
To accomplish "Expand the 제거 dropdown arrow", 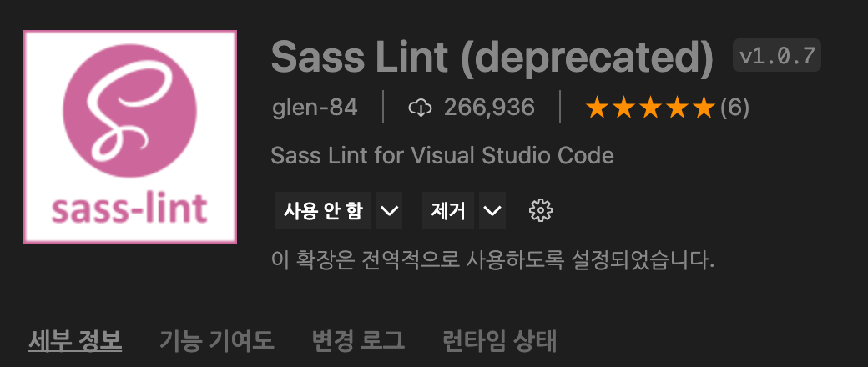I will (x=492, y=210).
